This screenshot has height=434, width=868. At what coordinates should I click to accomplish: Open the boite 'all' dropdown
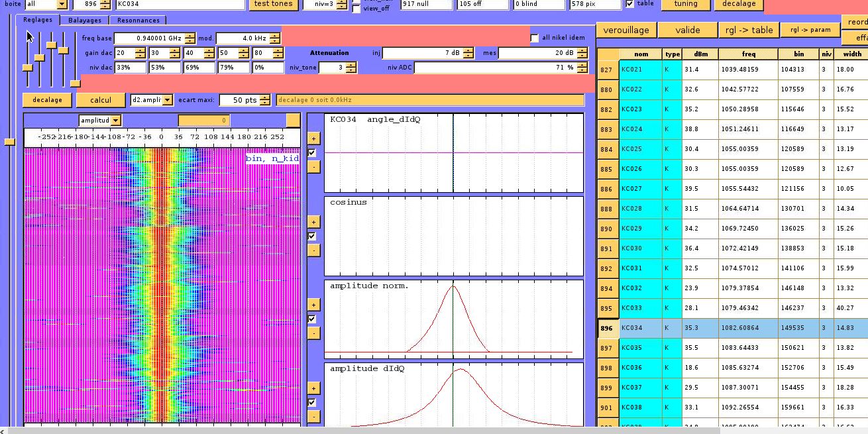62,4
